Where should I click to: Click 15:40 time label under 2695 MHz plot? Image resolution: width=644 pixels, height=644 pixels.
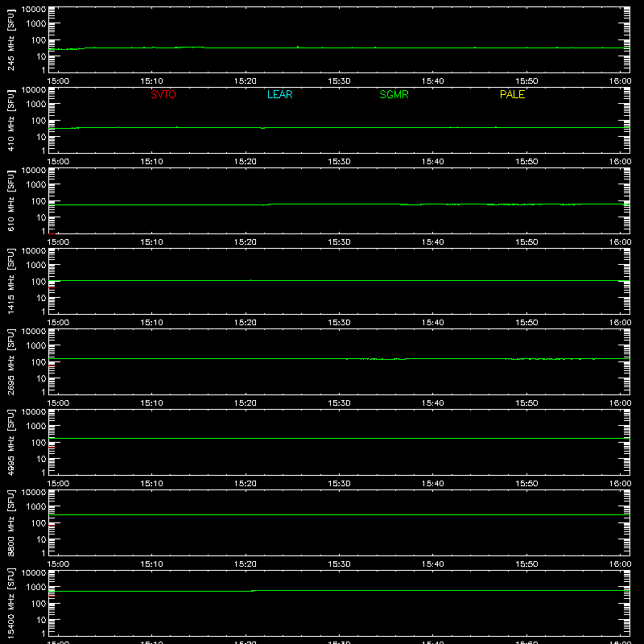coord(433,403)
